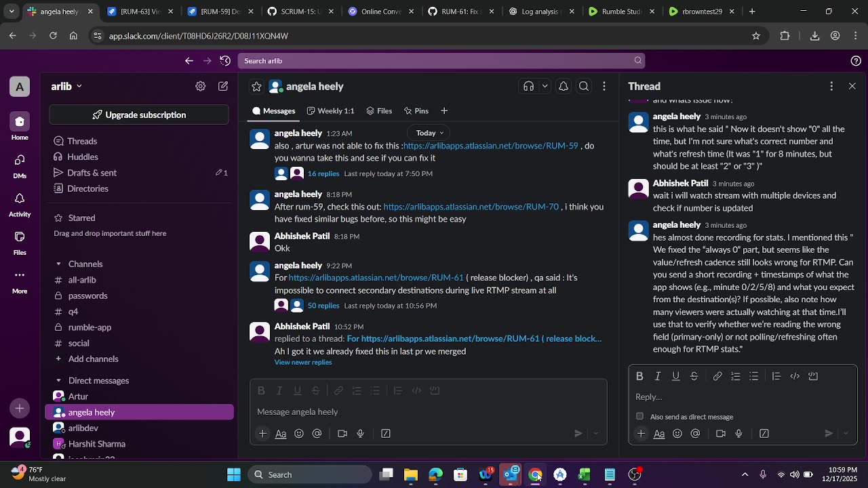Insert link in thread reply
The height and width of the screenshot is (488, 868).
[x=717, y=376]
